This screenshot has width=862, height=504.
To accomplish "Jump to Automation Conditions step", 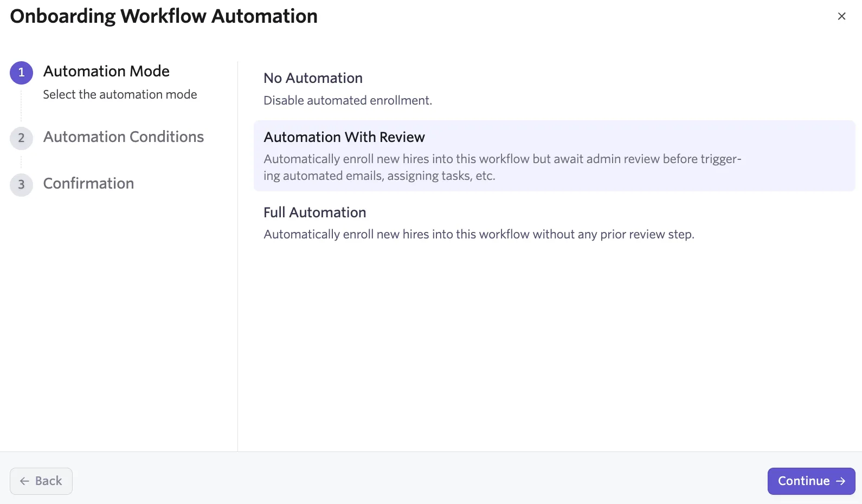I will 124,137.
